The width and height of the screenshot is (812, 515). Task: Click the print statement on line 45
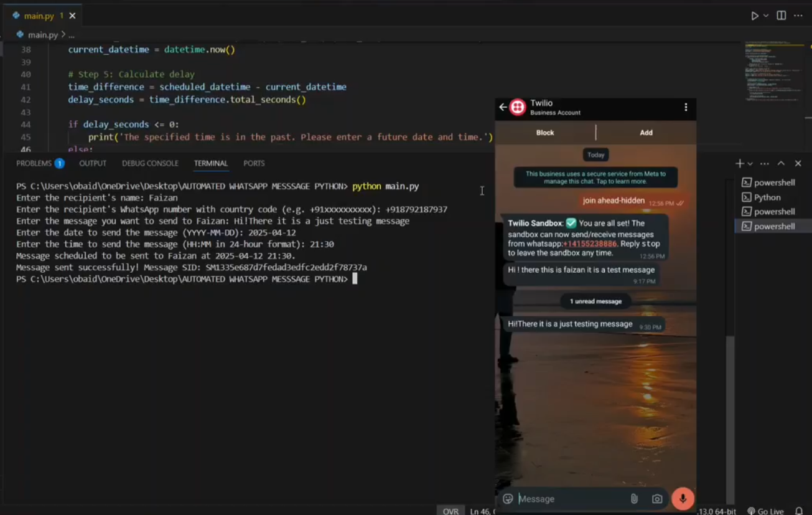(291, 137)
